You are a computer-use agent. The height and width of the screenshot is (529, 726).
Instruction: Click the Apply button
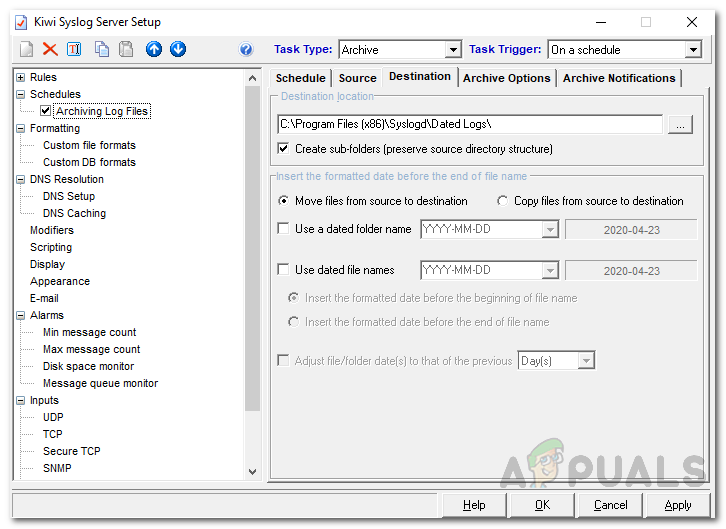(678, 505)
